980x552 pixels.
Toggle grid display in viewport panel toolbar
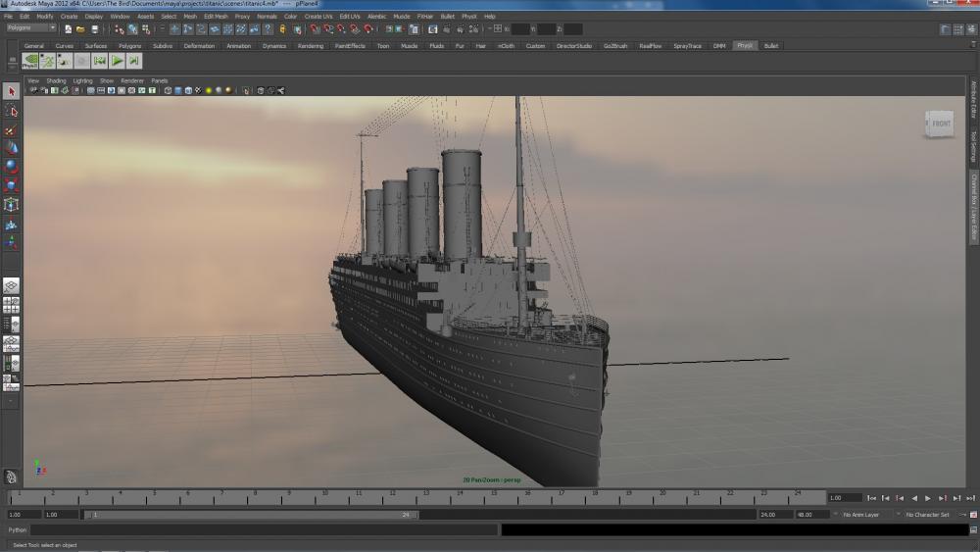tap(90, 91)
